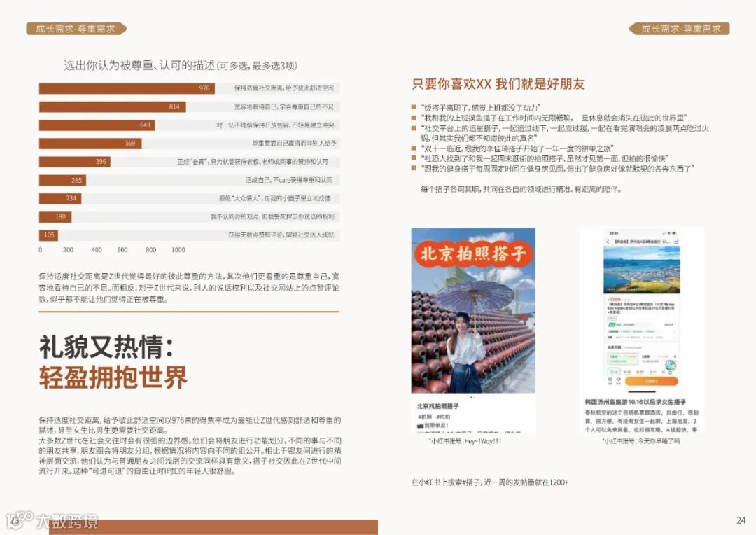Image resolution: width=756 pixels, height=535 pixels.
Task: Click label '获得无数点赞和评论,解锁社交达人成就'
Action: [281, 235]
